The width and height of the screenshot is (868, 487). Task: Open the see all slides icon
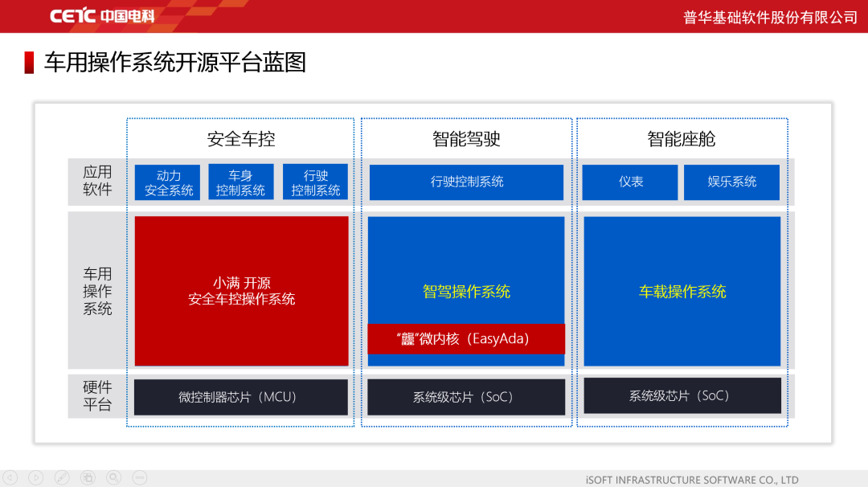coord(88,477)
